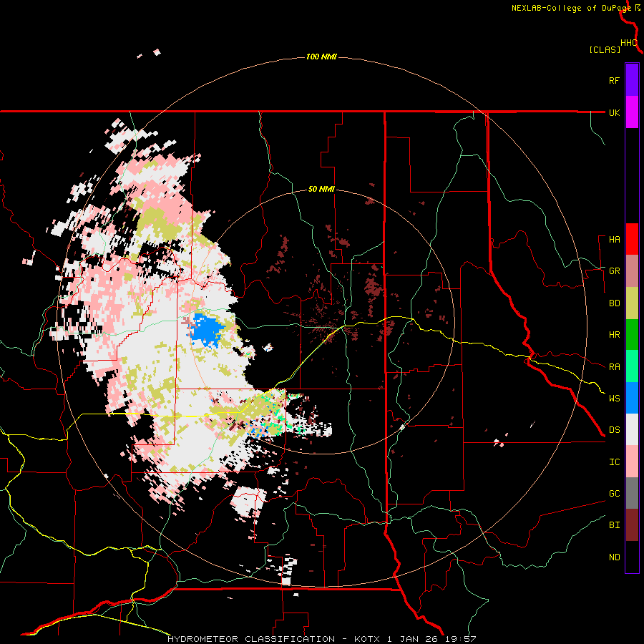Click the 50 NMI range ring label
644x644 pixels.
point(321,190)
